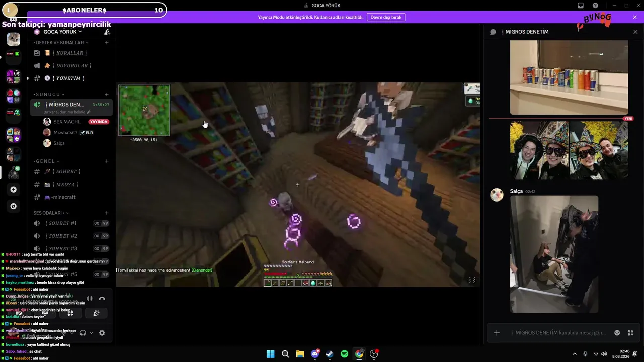
Task: Open the emoji picker in message box
Action: [617, 333]
